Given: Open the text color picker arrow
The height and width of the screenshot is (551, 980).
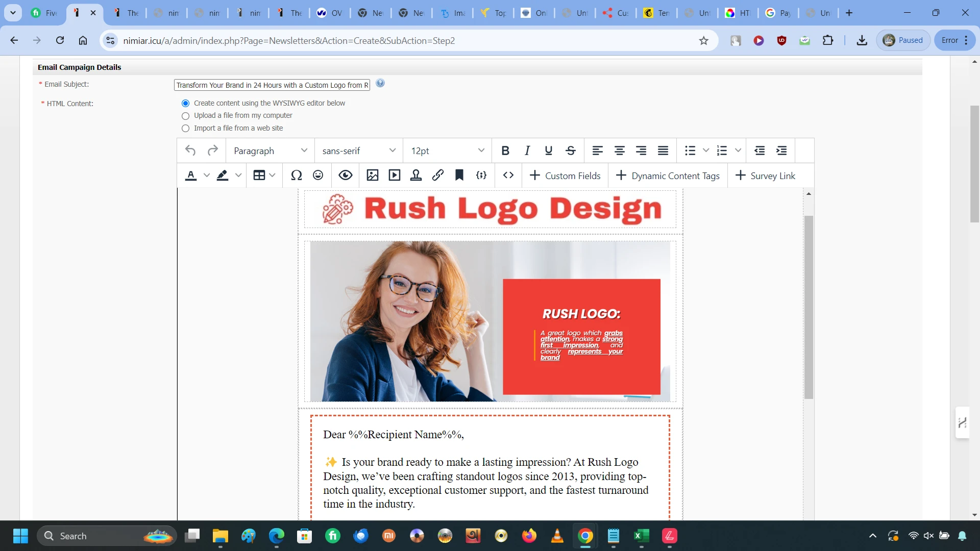Looking at the screenshot, I should (x=207, y=176).
